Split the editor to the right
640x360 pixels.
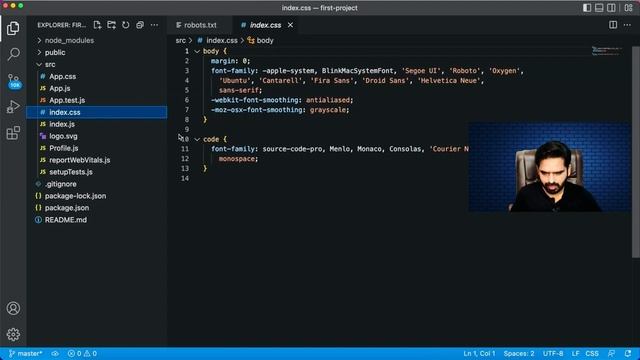click(x=613, y=25)
